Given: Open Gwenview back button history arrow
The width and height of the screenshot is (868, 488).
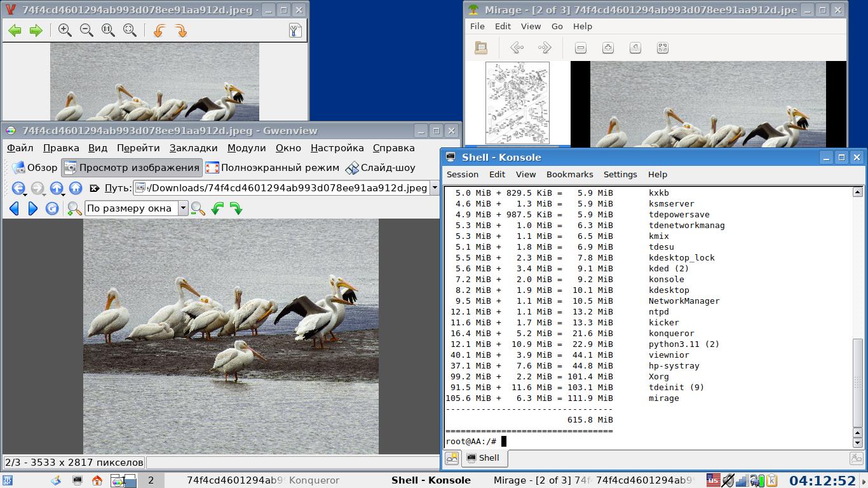Looking at the screenshot, I should [25, 194].
